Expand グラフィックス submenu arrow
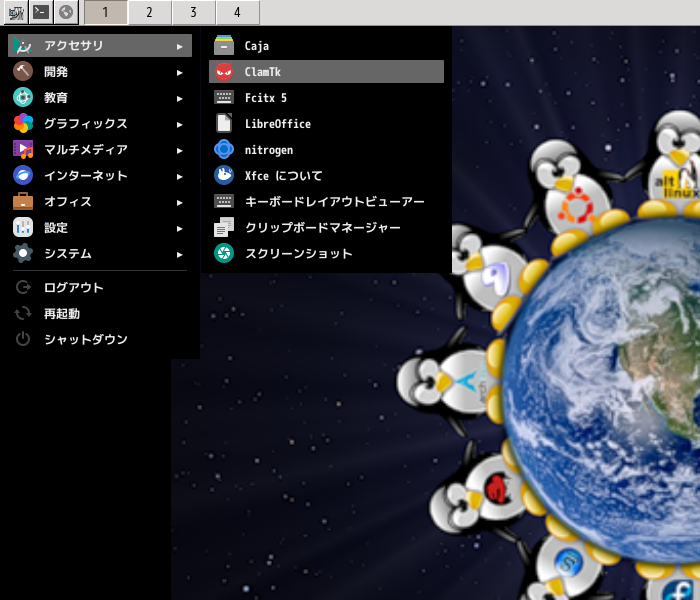700x600 pixels. pos(179,125)
